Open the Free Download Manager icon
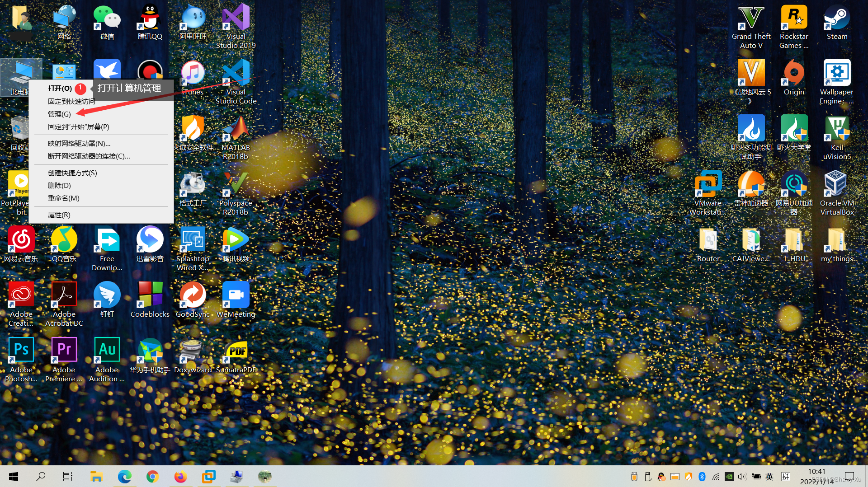This screenshot has height=487, width=868. tap(107, 248)
